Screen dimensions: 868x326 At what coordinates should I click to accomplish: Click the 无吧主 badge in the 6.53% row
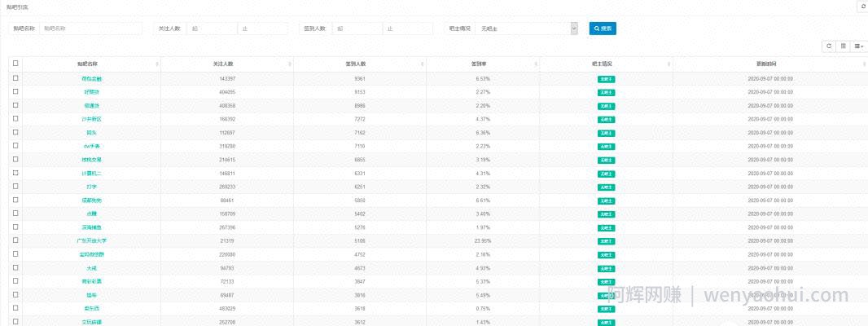(606, 79)
